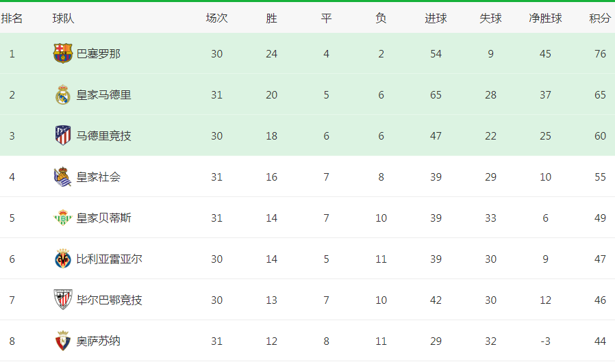Viewport: 615px width, 364px height.
Task: Sort by the 积分 column header
Action: pos(600,18)
